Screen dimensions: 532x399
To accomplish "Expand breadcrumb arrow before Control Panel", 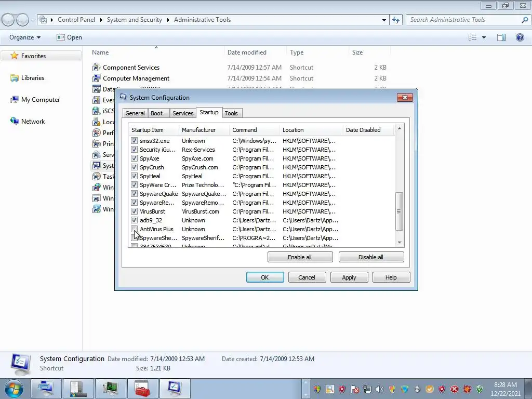I will tap(52, 20).
